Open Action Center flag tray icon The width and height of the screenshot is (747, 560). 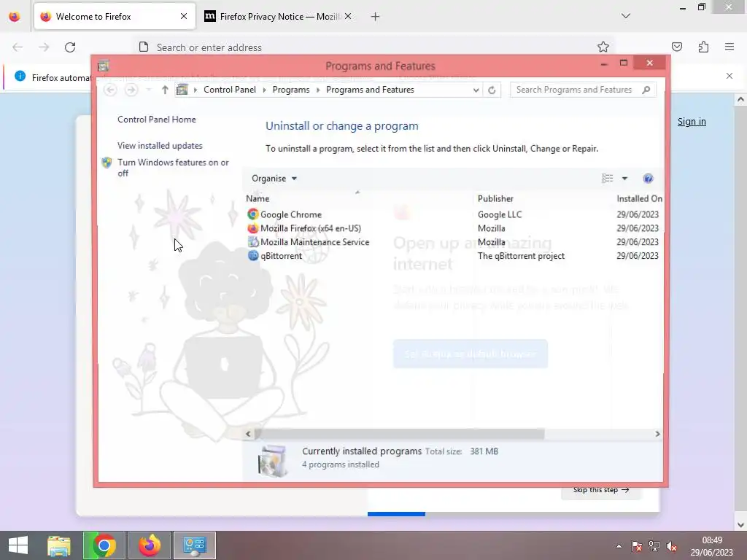coord(636,546)
